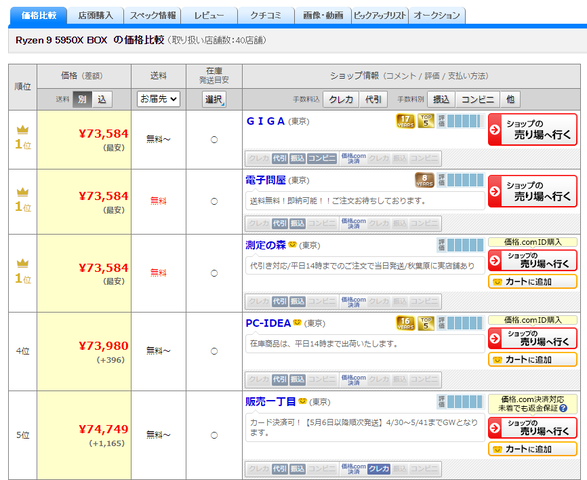Click 測定の森 yellow smile icon
The width and height of the screenshot is (587, 480).
point(292,244)
